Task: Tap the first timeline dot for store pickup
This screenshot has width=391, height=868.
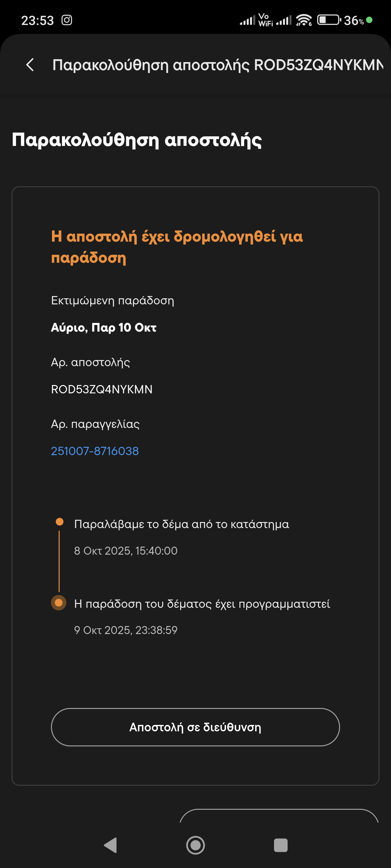Action: (x=59, y=522)
